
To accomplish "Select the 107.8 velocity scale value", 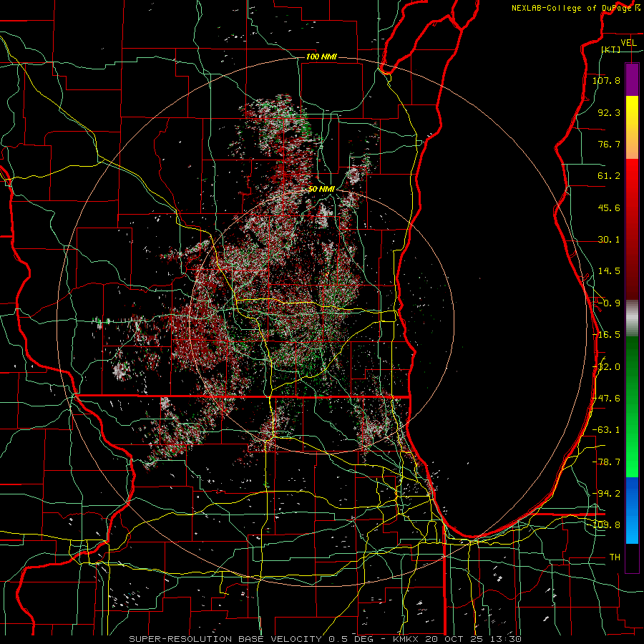I will (606, 80).
